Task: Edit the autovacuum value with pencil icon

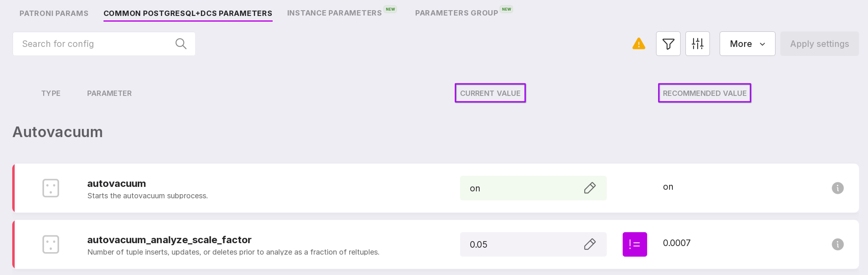Action: coord(589,188)
